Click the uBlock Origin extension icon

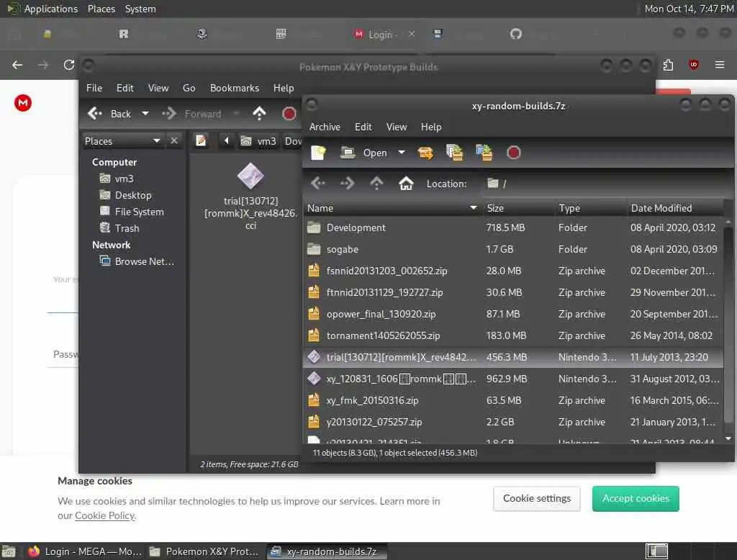pos(693,64)
